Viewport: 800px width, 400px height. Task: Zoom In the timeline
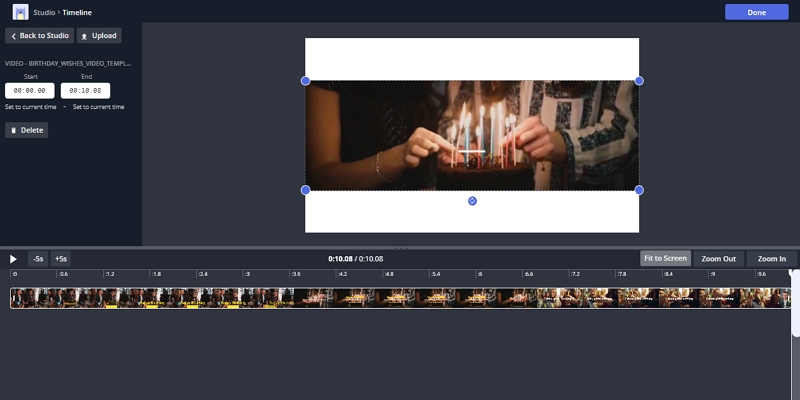click(771, 259)
